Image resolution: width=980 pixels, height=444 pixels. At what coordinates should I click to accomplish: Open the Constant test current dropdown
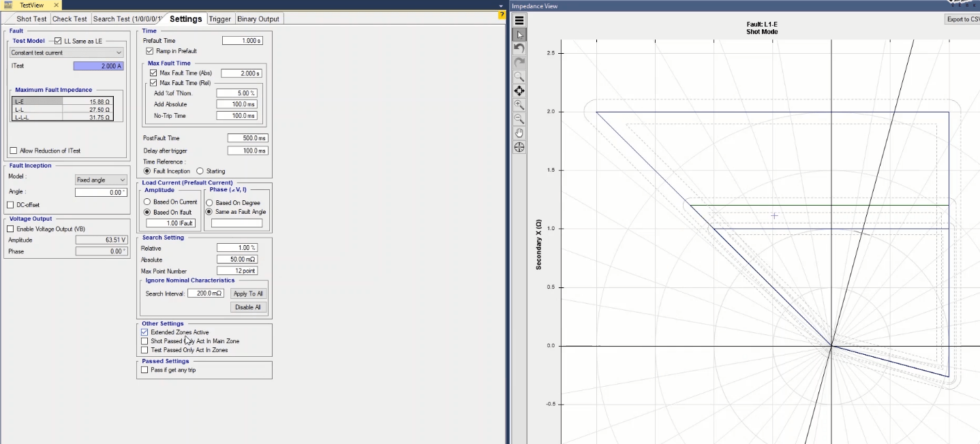[x=67, y=52]
